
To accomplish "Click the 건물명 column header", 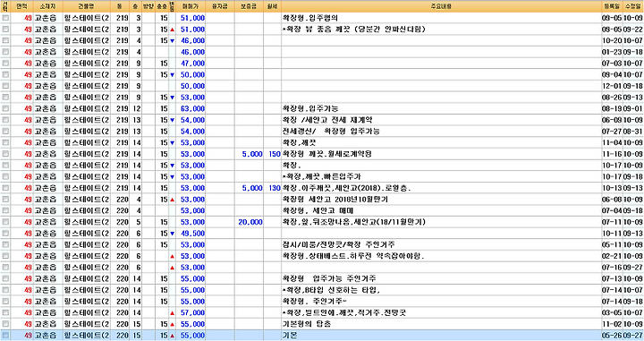I will pyautogui.click(x=86, y=6).
